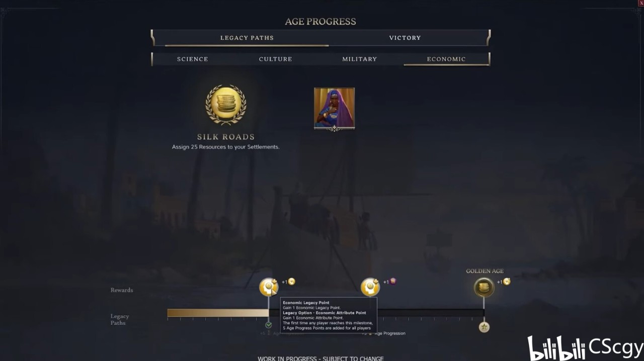Click the Age Progression label under second milestone

click(390, 333)
